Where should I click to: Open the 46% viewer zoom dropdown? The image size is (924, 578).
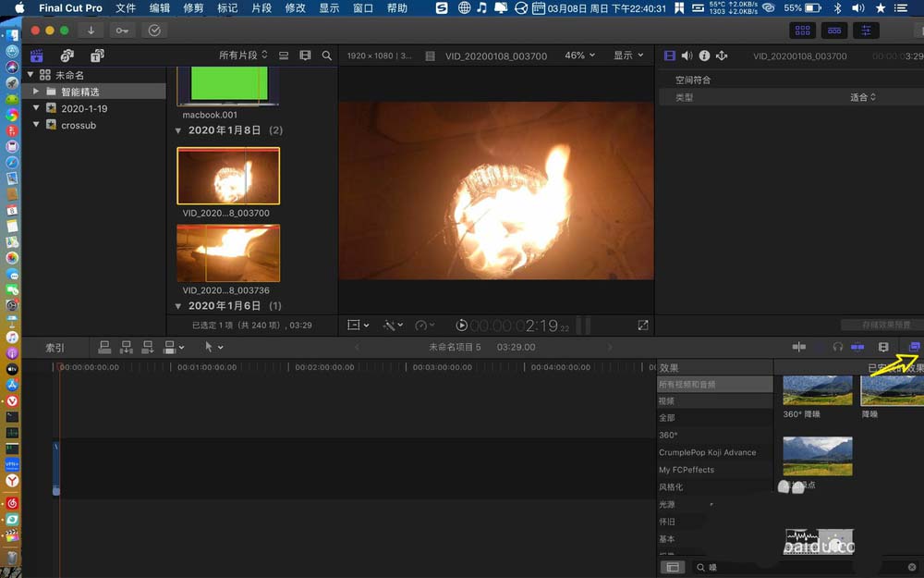pos(580,55)
